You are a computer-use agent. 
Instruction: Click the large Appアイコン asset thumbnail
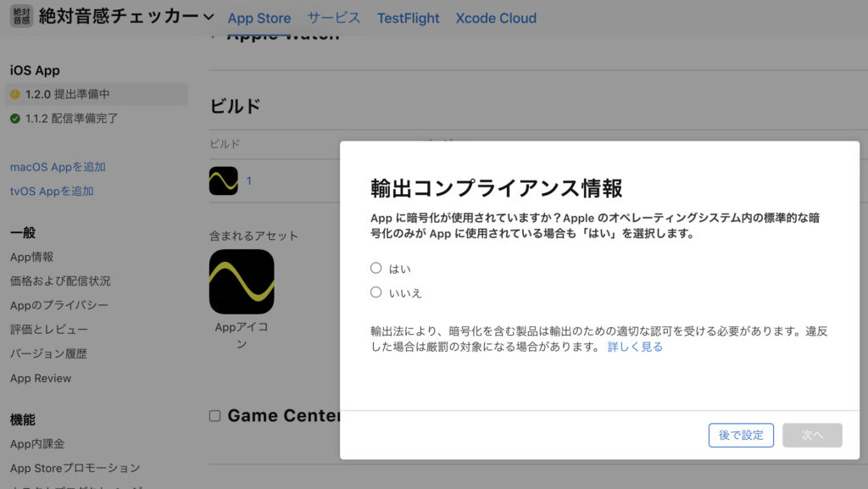(x=242, y=281)
